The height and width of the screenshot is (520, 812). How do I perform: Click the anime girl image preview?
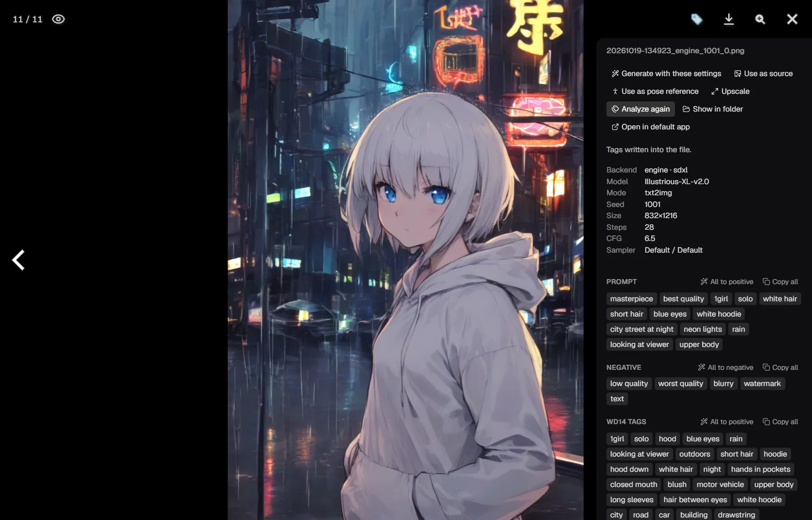tap(405, 260)
